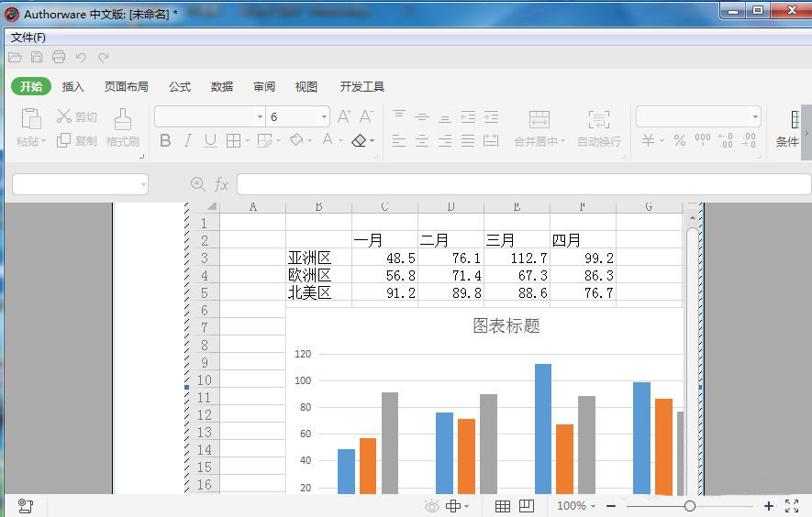
Task: Expand the 粘贴 paste options arrow
Action: point(43,141)
